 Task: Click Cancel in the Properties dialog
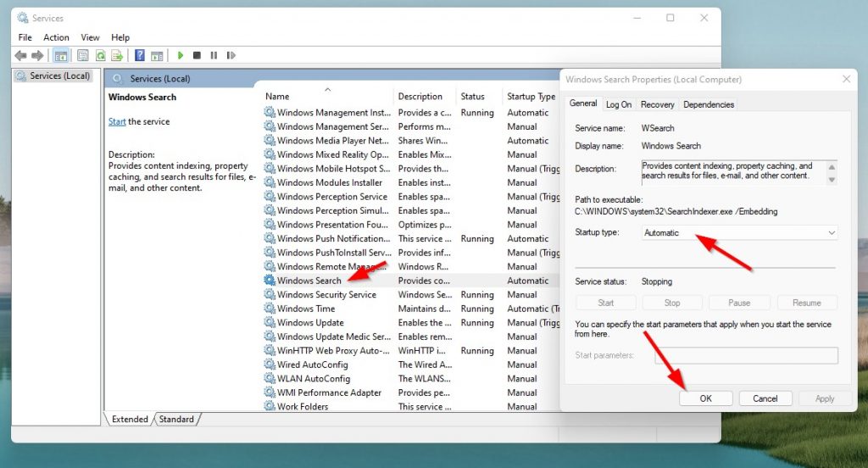[765, 398]
